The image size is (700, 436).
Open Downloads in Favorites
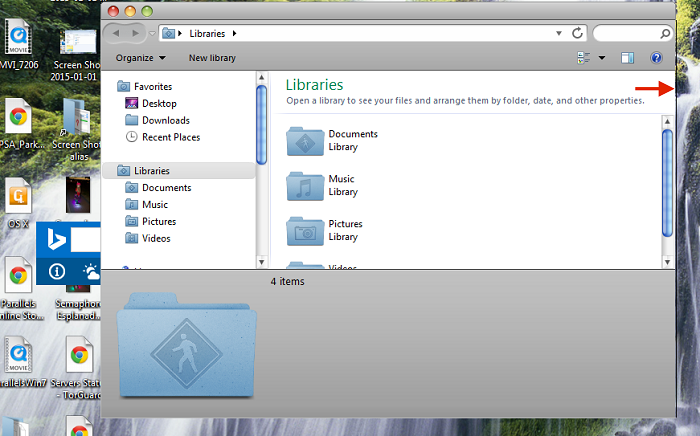(157, 120)
